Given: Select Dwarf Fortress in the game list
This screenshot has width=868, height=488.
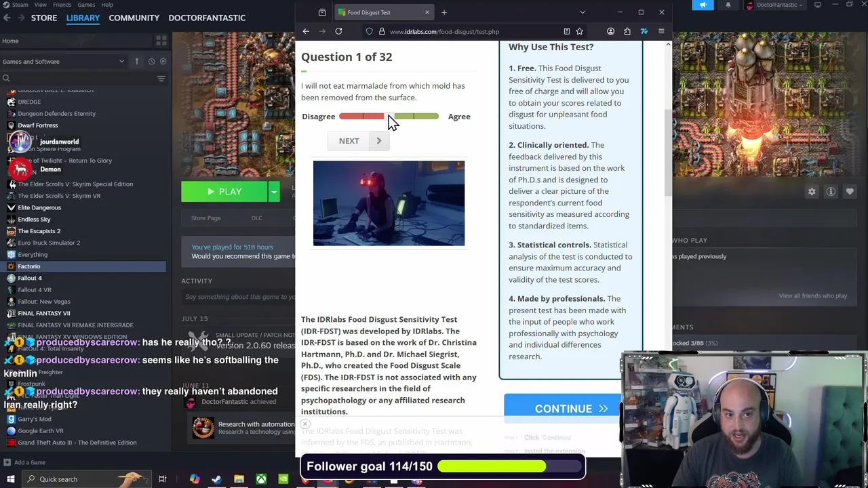Looking at the screenshot, I should pyautogui.click(x=38, y=125).
